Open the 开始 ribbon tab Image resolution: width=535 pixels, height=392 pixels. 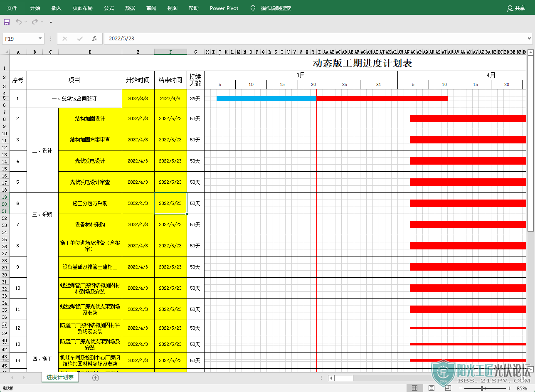(x=35, y=8)
